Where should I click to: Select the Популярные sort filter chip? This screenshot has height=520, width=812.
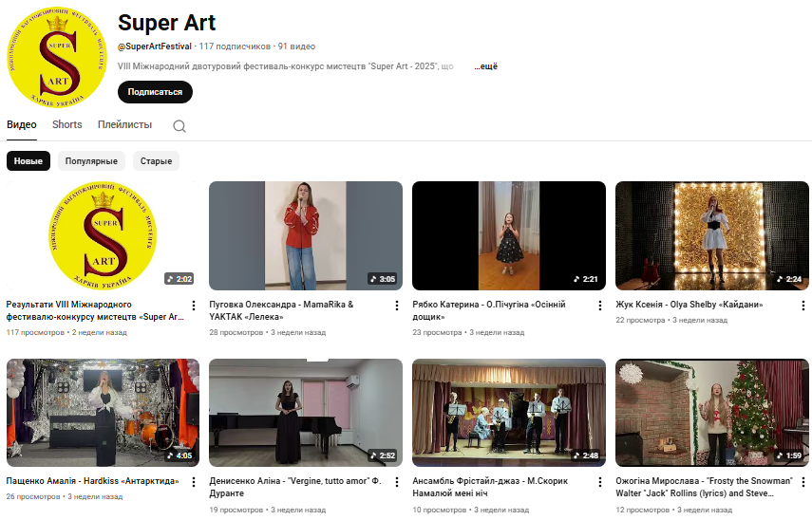coord(91,161)
